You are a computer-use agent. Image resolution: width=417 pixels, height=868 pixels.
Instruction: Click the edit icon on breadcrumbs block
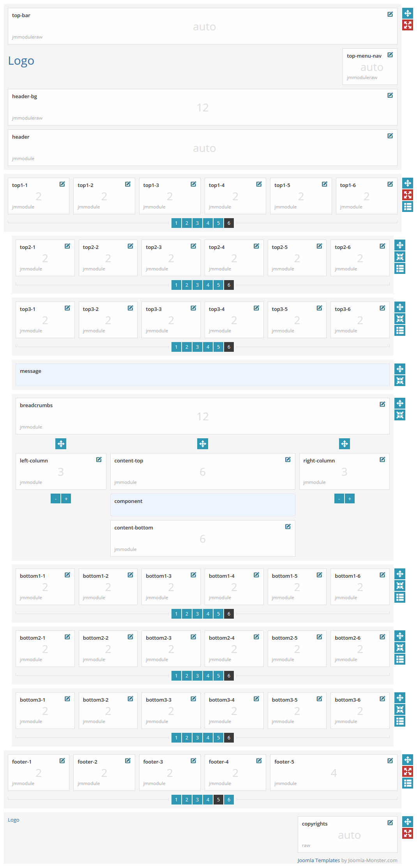coord(382,404)
